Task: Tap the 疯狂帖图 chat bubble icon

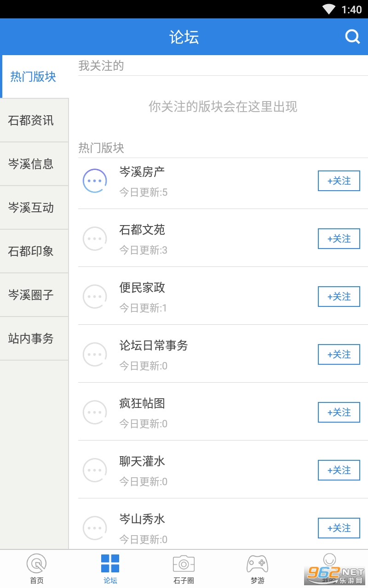Action: tap(95, 413)
